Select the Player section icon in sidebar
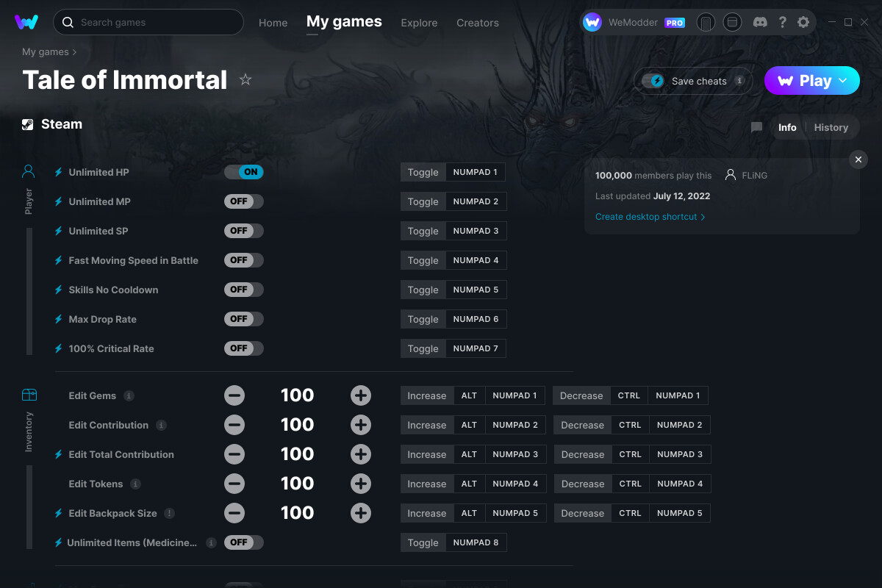 coord(28,171)
